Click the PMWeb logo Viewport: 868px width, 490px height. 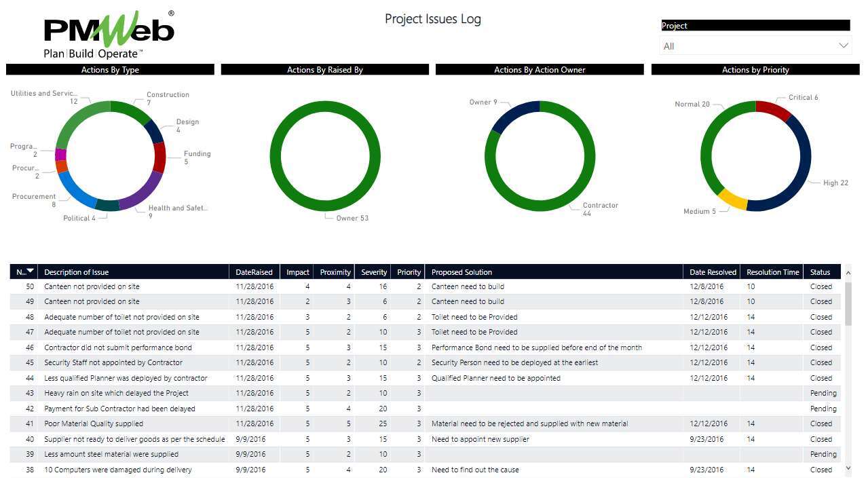tap(109, 34)
